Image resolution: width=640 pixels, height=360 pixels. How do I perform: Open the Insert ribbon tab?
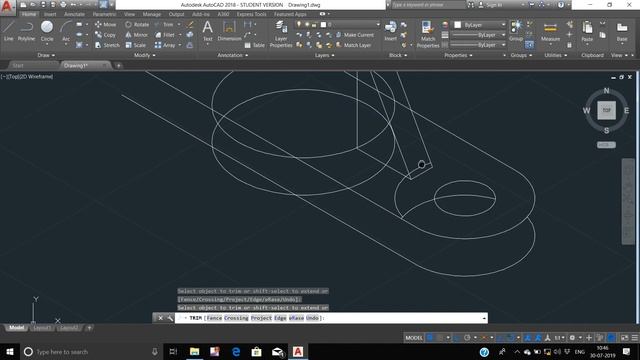click(x=50, y=14)
